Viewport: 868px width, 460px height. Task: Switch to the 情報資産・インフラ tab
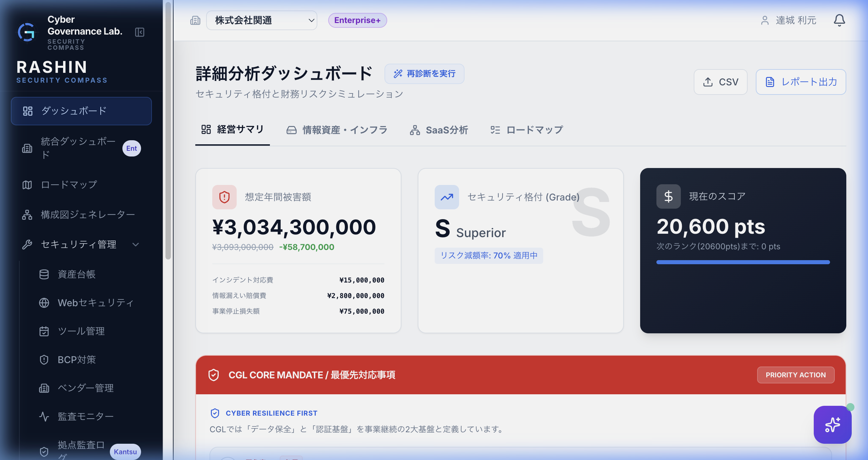coord(337,130)
